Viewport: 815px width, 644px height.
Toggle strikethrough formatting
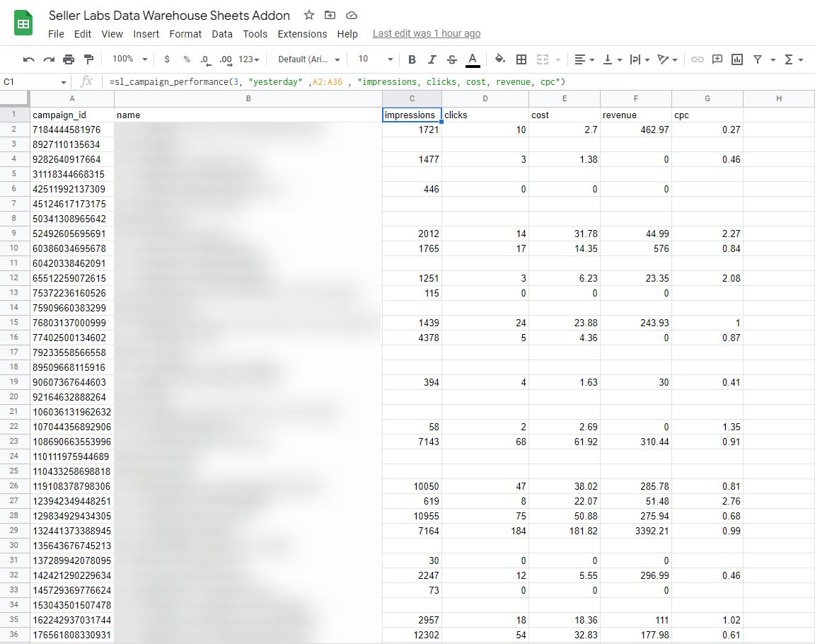coord(452,59)
